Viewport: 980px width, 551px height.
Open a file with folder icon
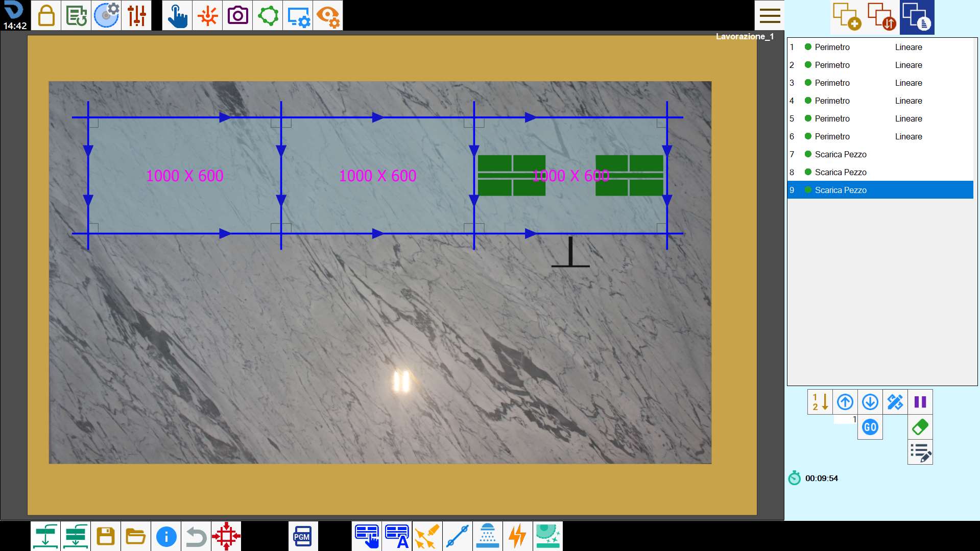136,536
